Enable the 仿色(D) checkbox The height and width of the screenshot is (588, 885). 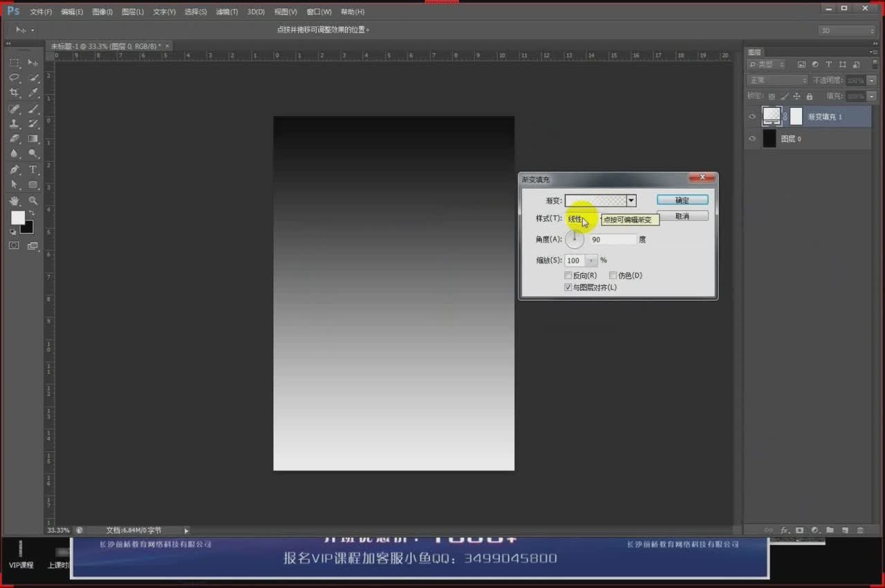(613, 275)
